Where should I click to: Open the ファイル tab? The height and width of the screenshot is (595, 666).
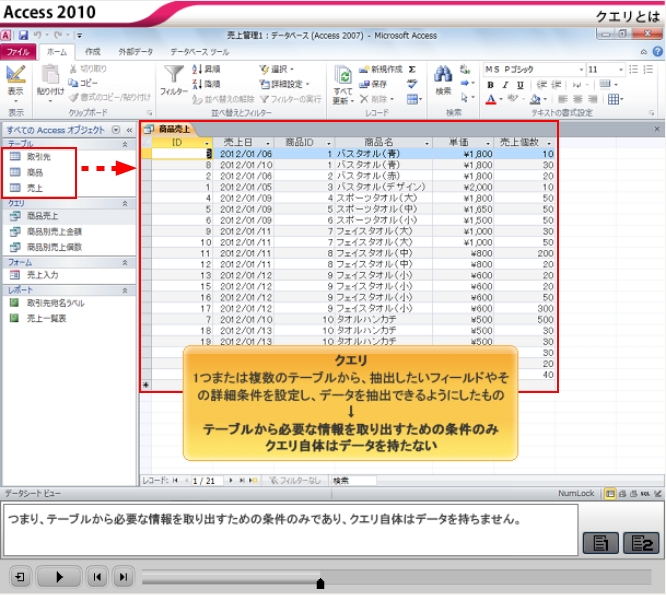point(18,52)
